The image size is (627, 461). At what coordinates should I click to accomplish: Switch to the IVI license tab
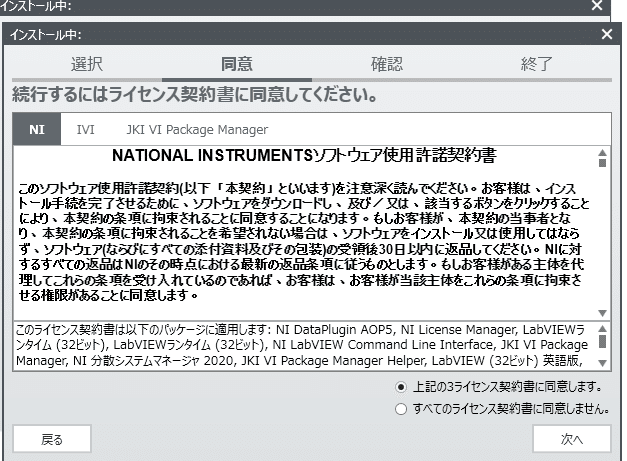[86, 130]
